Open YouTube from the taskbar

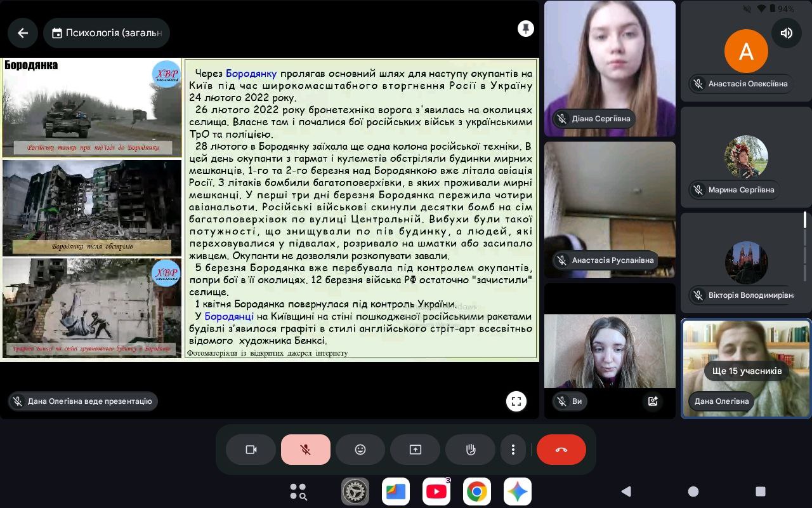tap(436, 491)
